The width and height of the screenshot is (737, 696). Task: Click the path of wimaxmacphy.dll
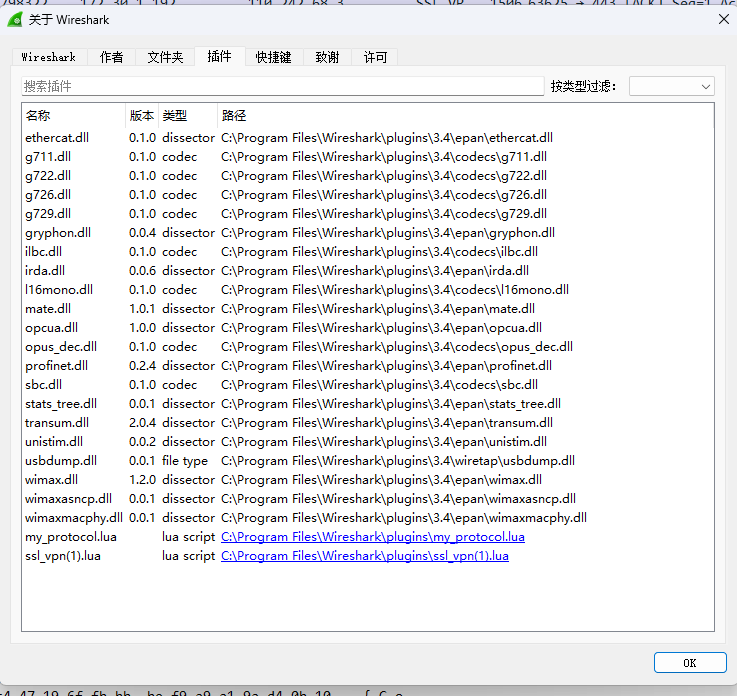click(x=404, y=518)
